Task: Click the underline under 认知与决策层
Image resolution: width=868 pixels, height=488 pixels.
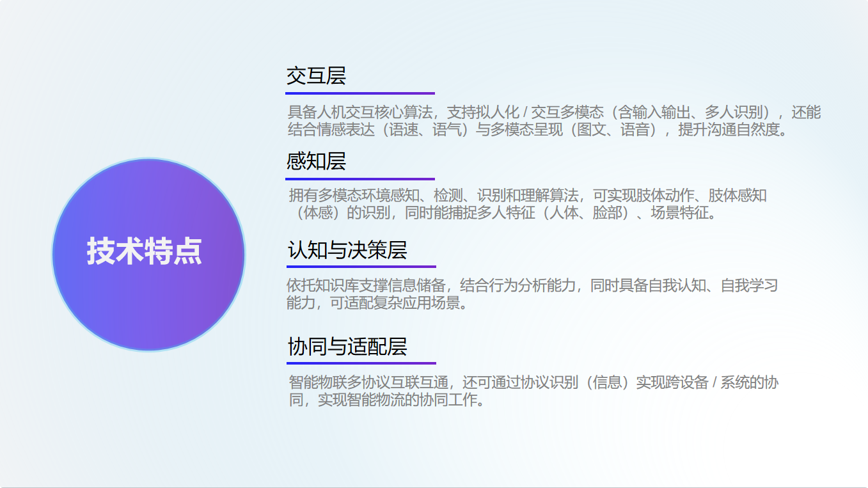Action: pyautogui.click(x=361, y=267)
